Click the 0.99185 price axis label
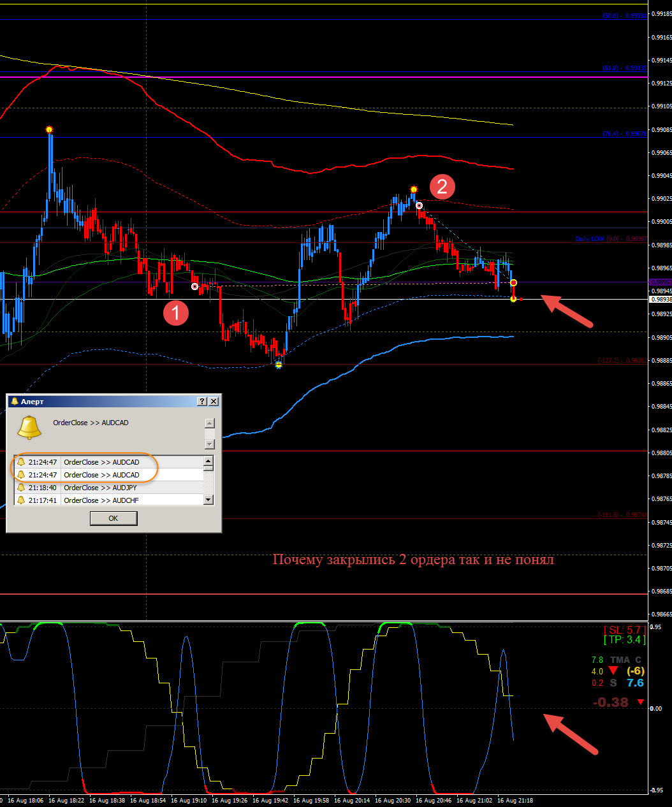The image size is (672, 807). pos(661,14)
